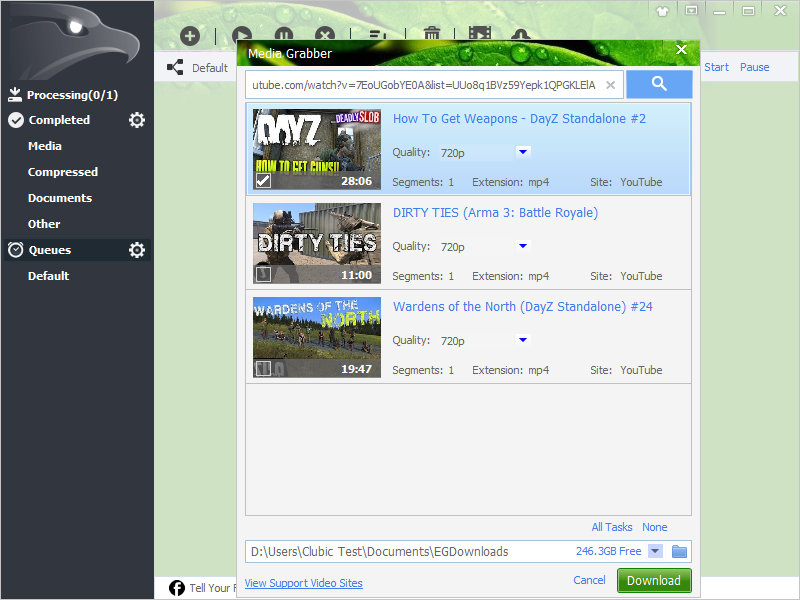Screen dimensions: 800x600
Task: Click title 'How To Get Weapons - DayZ Standalone #2'
Action: click(519, 119)
